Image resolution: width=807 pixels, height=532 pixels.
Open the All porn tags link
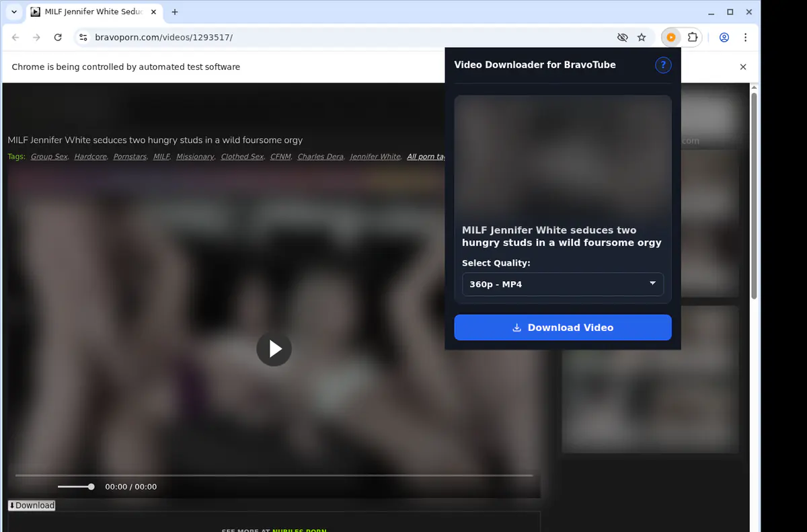tap(426, 157)
